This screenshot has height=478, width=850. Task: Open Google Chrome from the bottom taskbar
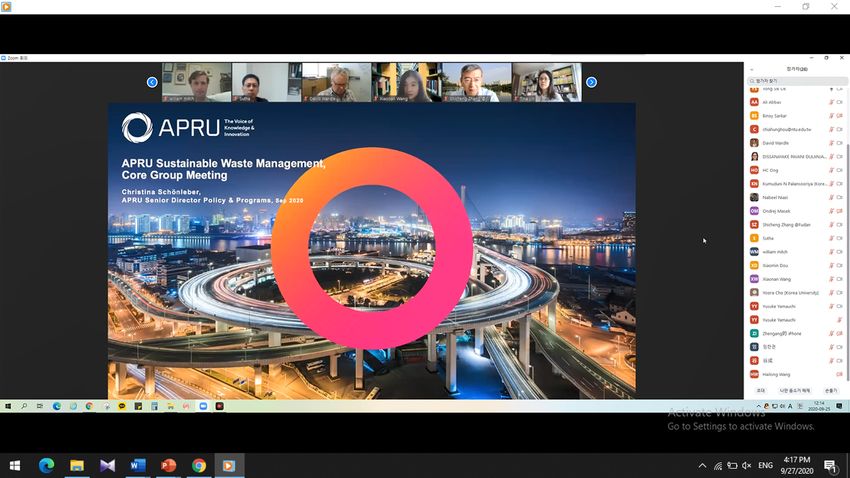click(x=198, y=466)
